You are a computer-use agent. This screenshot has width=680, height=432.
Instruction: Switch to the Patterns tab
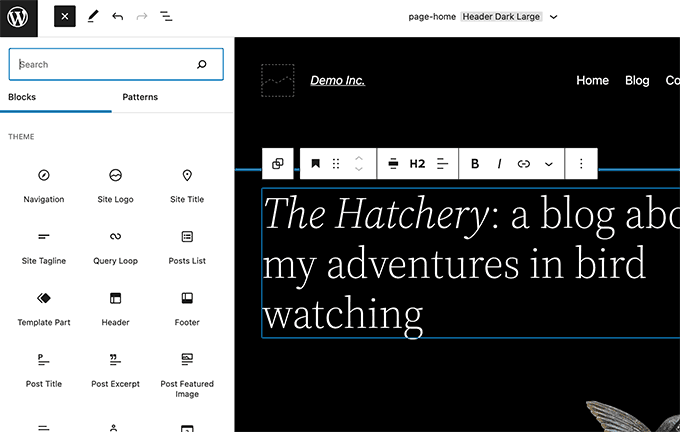point(140,97)
